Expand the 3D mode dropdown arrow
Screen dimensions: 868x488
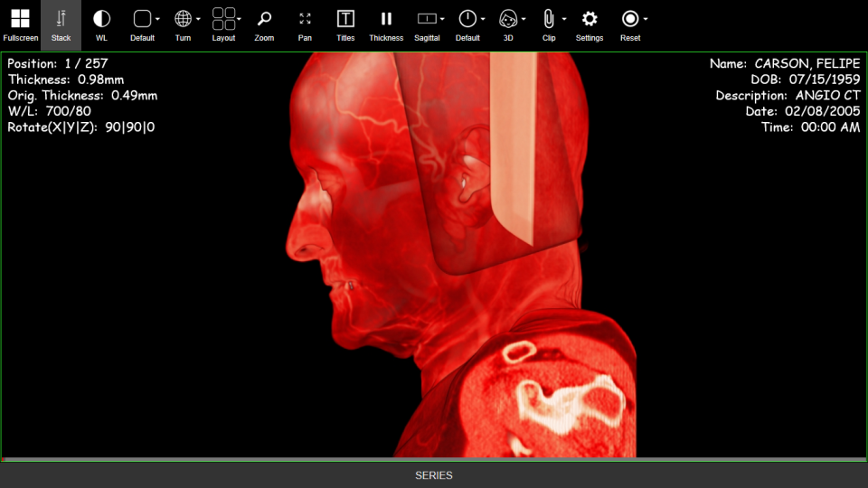[524, 19]
